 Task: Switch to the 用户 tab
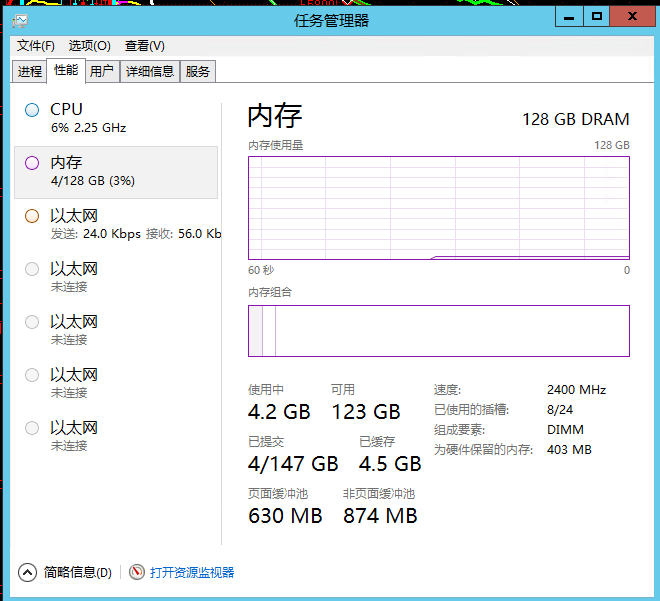coord(102,71)
